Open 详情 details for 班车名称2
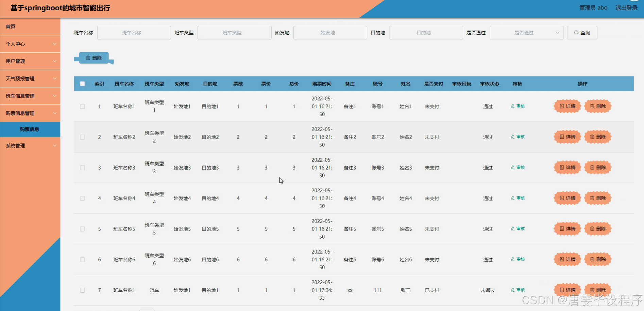Screen dimensions: 644x311 (x=567, y=137)
